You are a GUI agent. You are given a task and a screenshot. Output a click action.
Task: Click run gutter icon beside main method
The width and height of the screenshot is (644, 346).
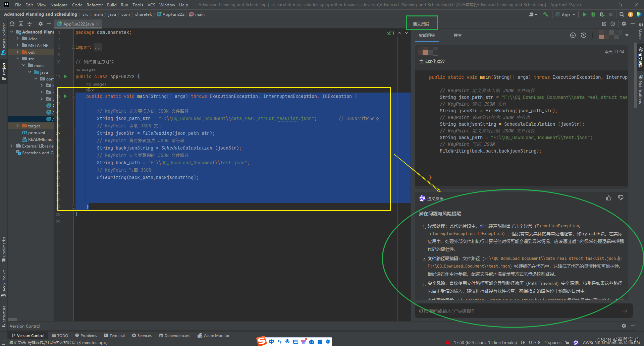click(65, 96)
